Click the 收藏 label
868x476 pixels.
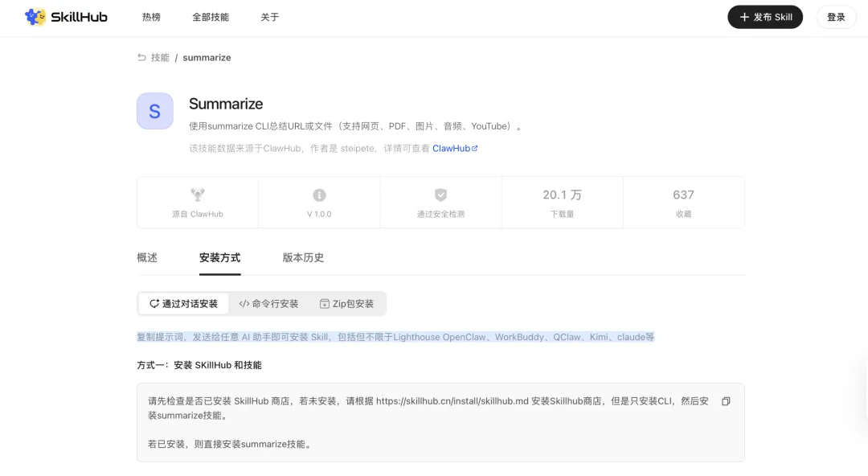(x=684, y=215)
